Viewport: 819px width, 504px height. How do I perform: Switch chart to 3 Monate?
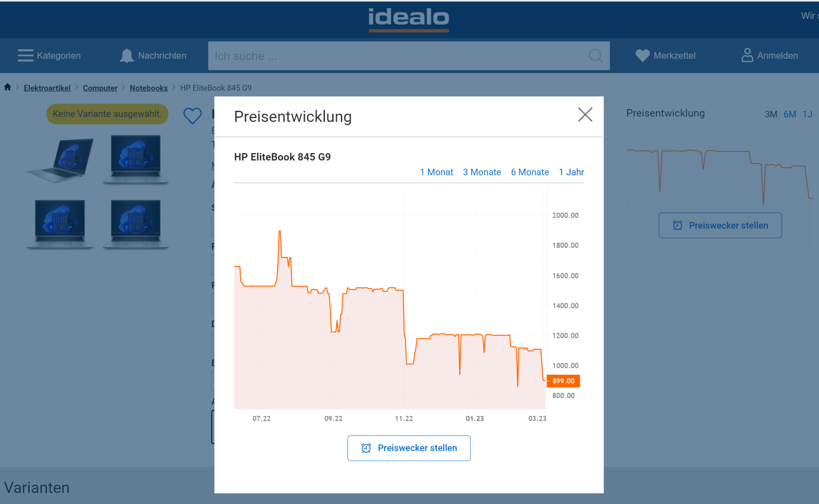pos(482,172)
